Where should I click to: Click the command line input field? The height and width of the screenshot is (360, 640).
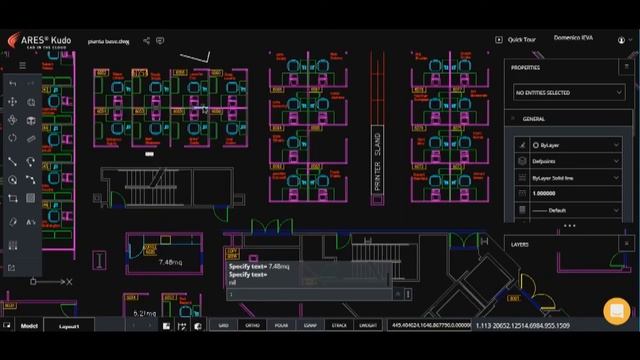point(309,294)
